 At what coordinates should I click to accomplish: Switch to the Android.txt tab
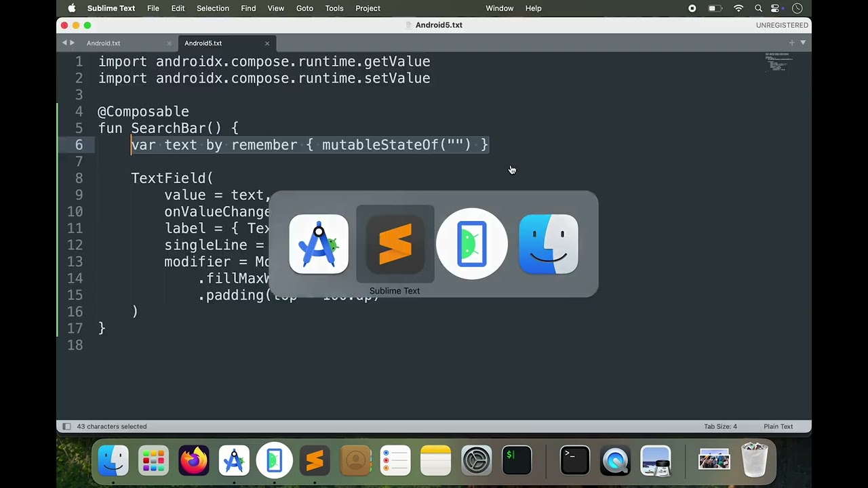[103, 43]
